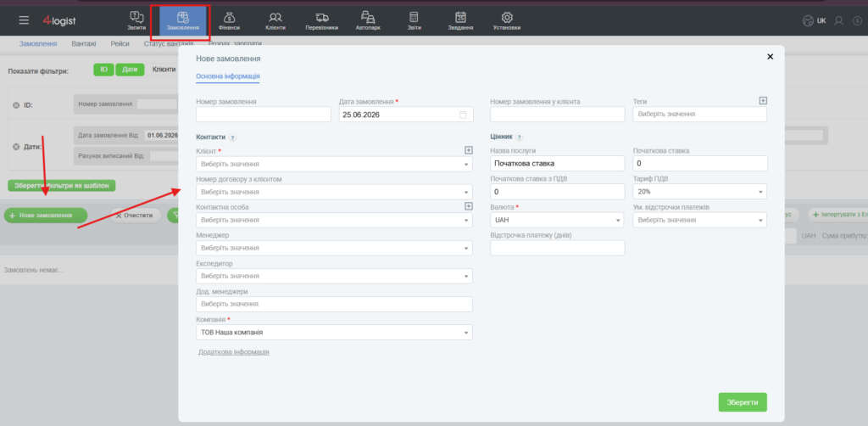Add contact person with plus icon
The image size is (868, 426).
click(x=468, y=206)
